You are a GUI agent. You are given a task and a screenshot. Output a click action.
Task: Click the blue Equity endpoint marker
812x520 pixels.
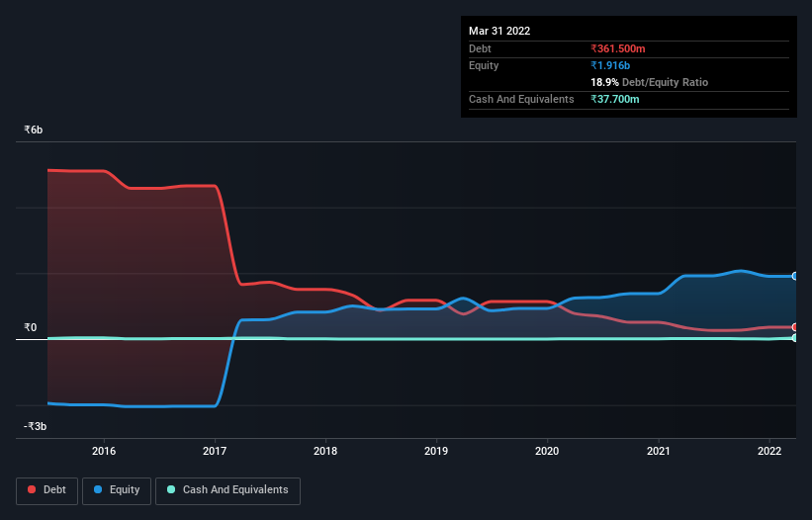(795, 276)
